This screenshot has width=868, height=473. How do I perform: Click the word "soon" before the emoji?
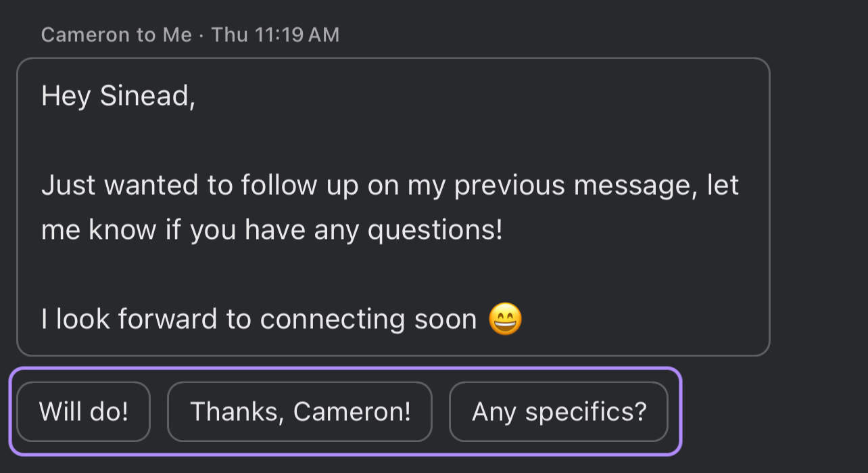[447, 319]
